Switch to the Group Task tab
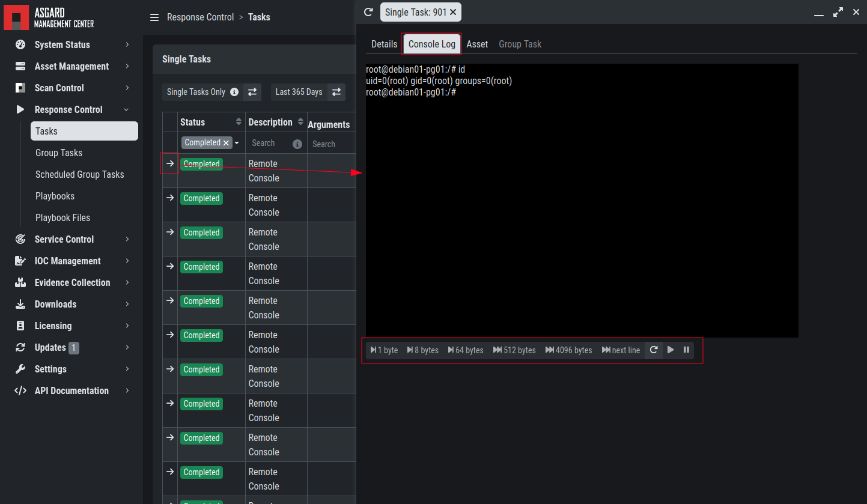 (520, 44)
